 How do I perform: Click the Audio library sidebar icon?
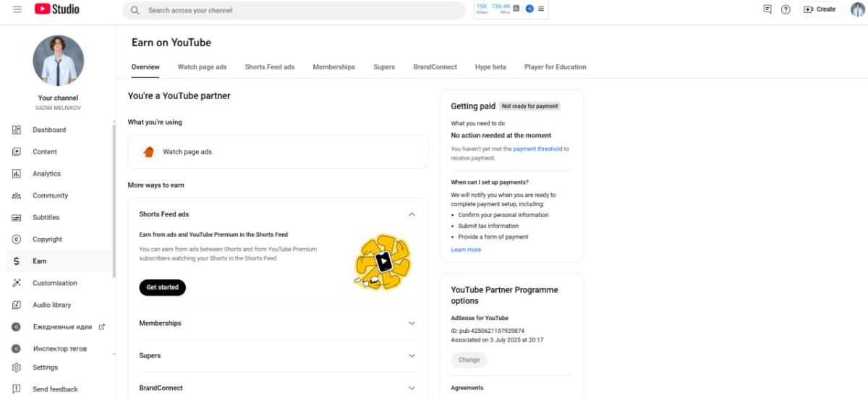point(17,305)
